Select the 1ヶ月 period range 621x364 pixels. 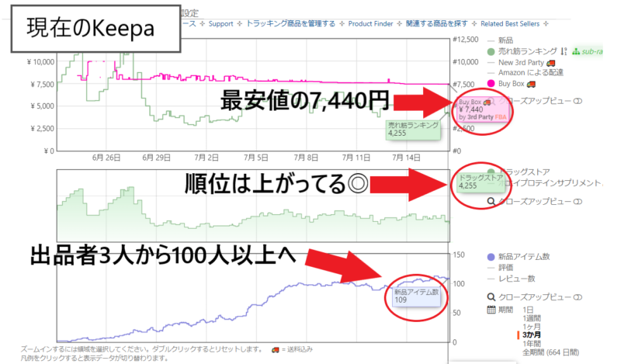pos(532,327)
